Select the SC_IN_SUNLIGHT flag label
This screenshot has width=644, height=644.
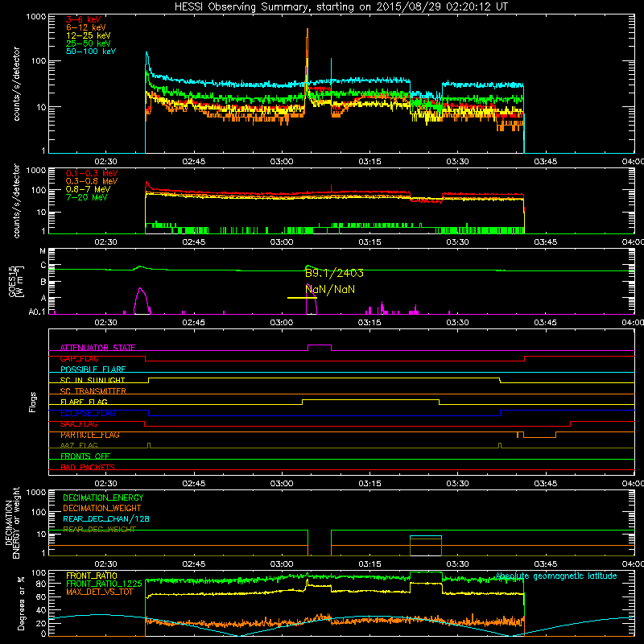click(92, 380)
